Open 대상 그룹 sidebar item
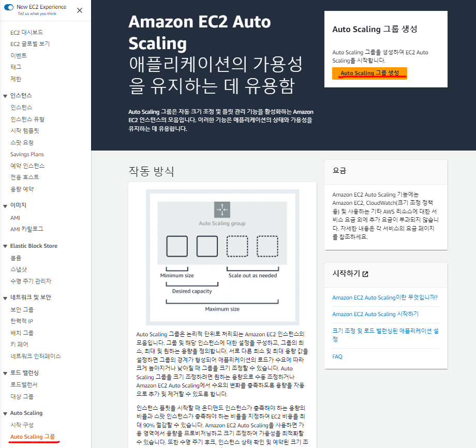The width and height of the screenshot is (476, 448). pyautogui.click(x=22, y=397)
